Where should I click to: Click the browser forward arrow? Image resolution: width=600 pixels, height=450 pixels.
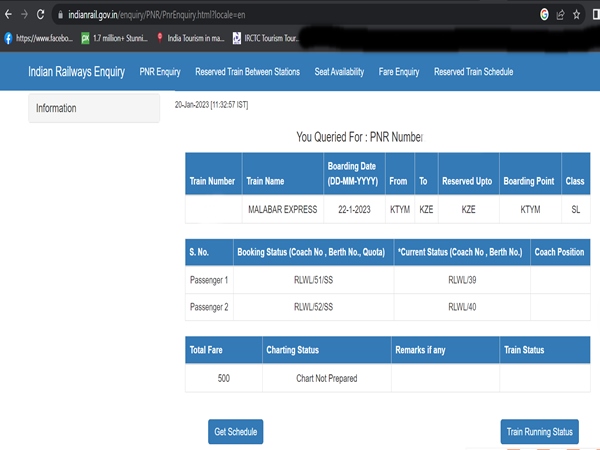22,15
